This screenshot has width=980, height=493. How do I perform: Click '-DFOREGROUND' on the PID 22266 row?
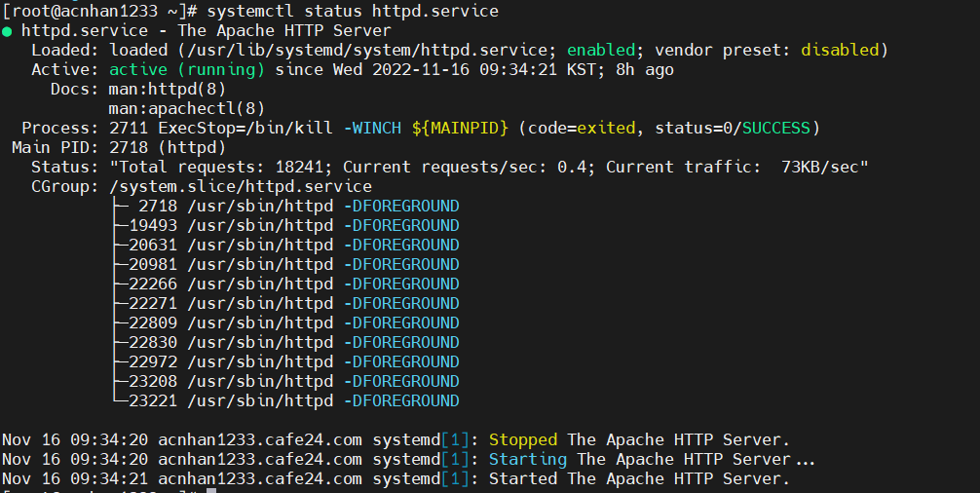coord(401,284)
